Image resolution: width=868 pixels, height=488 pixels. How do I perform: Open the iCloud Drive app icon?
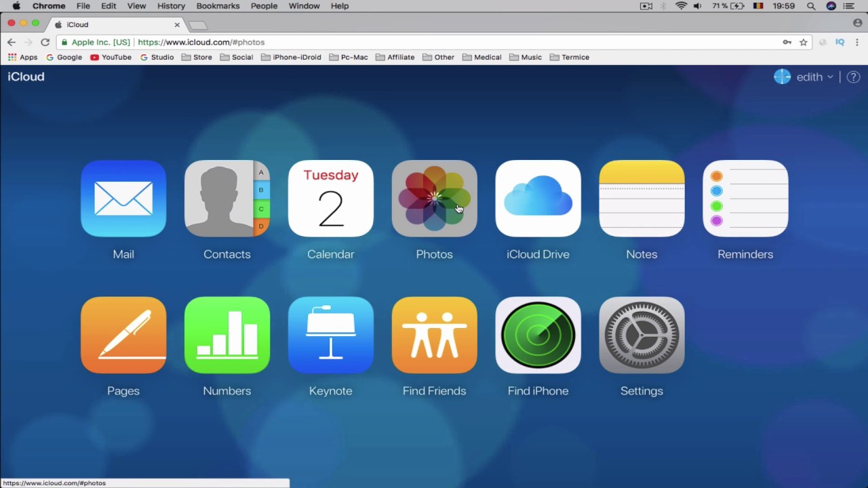(538, 199)
